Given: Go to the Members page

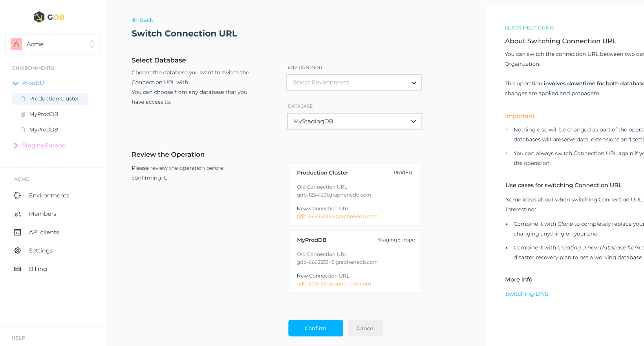Looking at the screenshot, I should 42,214.
